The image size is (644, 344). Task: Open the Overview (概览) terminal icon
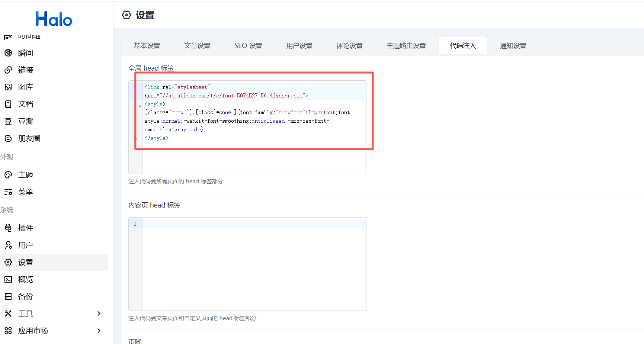tap(8, 279)
